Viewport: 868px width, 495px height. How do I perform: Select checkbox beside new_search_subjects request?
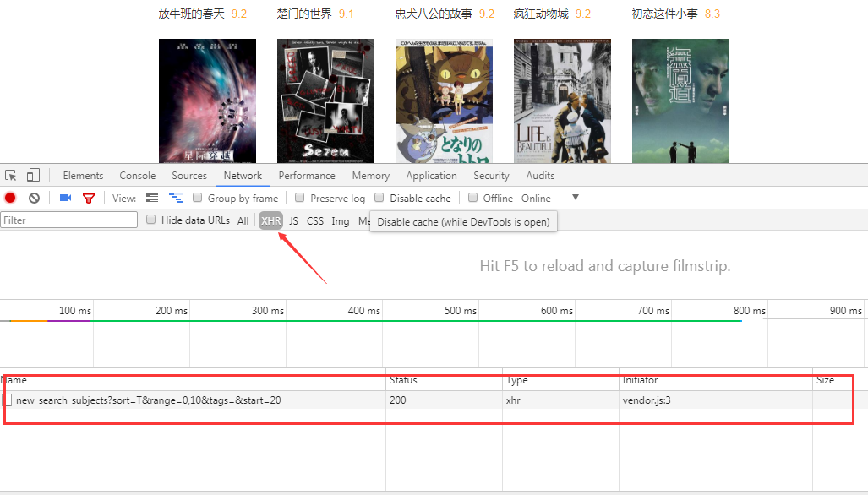click(x=8, y=400)
